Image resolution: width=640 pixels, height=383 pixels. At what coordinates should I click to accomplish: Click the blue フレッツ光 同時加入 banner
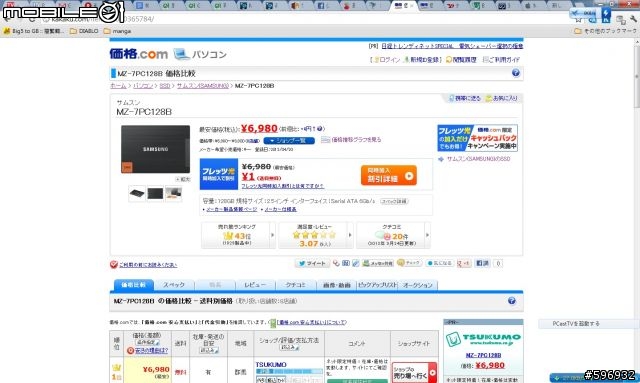[219, 174]
